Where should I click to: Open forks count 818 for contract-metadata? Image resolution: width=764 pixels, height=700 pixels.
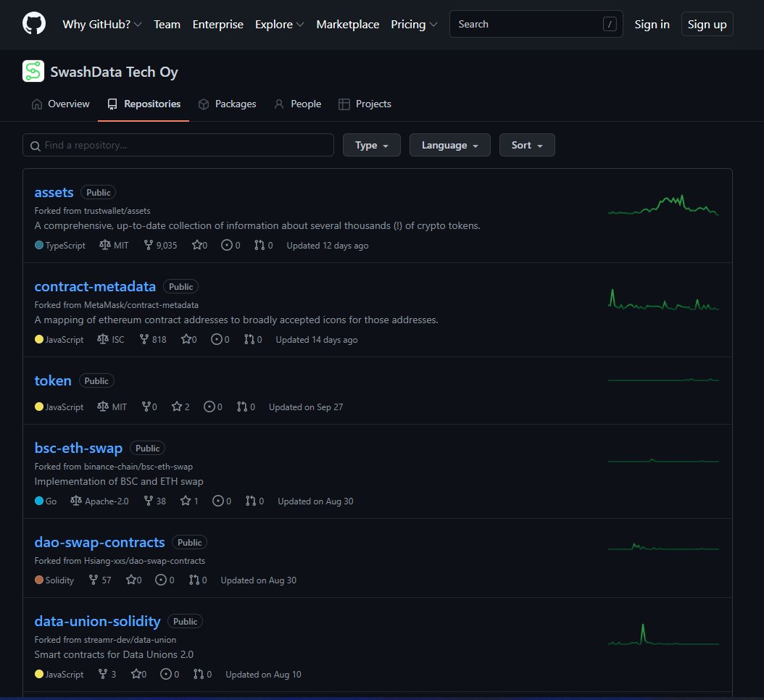(x=153, y=339)
